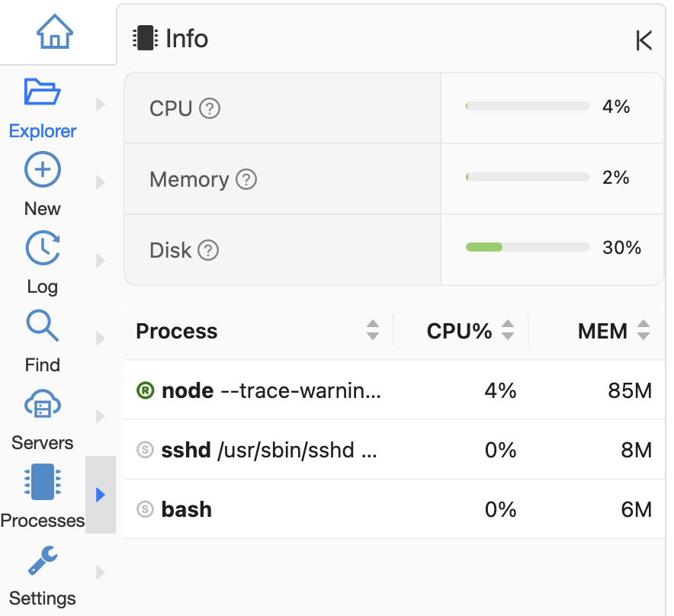Image resolution: width=674 pixels, height=616 pixels.
Task: Click the New plus-circle icon
Action: click(43, 170)
